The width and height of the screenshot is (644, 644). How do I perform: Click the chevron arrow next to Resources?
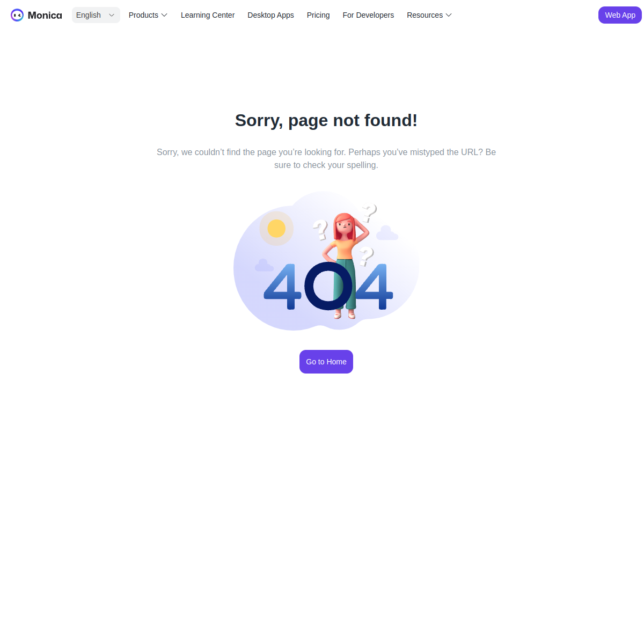449,15
